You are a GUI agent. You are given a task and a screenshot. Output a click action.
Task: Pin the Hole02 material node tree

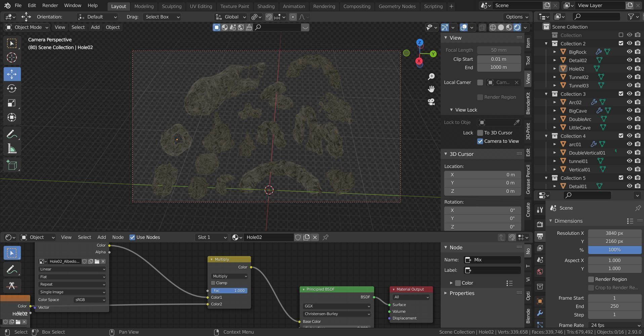[325, 237]
